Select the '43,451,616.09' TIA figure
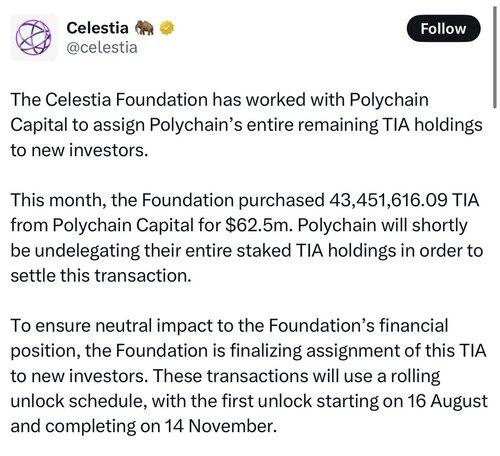Screen dimensions: 500x456 point(388,200)
